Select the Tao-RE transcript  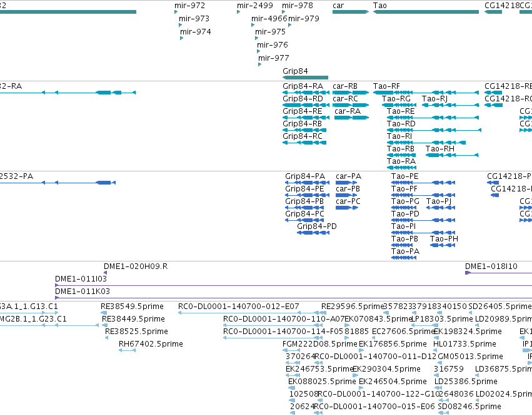tap(433, 118)
